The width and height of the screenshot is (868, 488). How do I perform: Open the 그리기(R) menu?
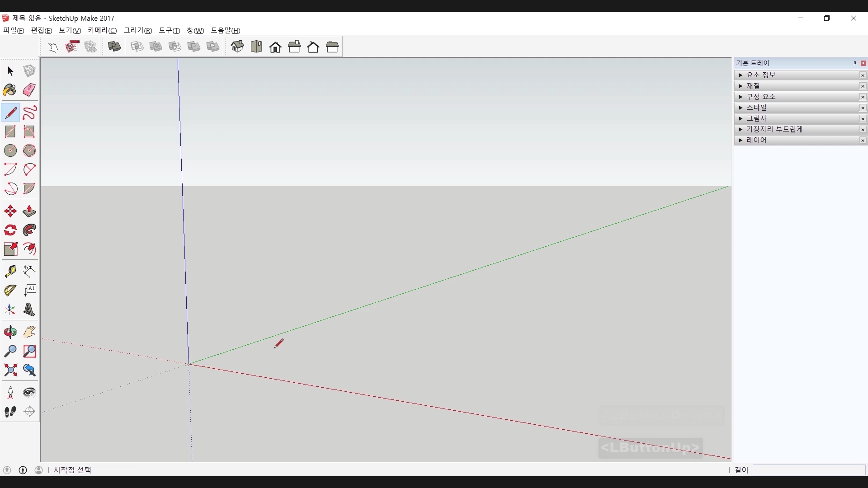138,30
